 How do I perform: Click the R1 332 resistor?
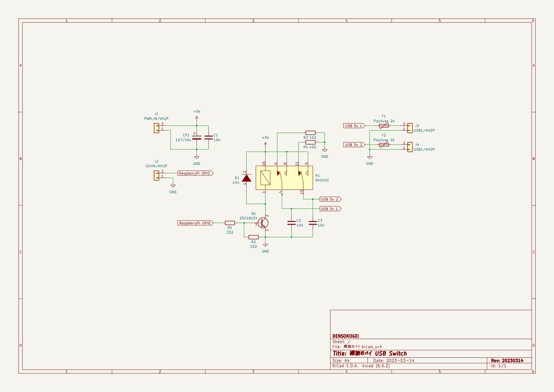click(230, 223)
